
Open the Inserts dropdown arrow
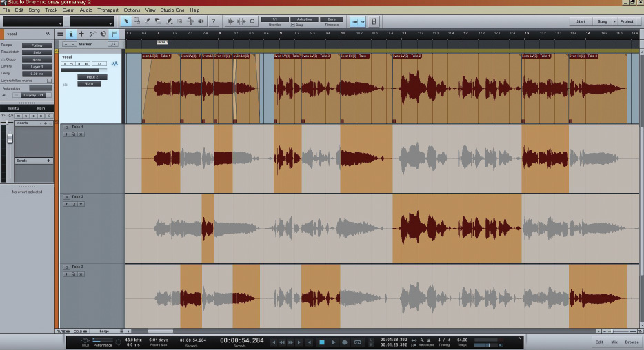(40, 123)
